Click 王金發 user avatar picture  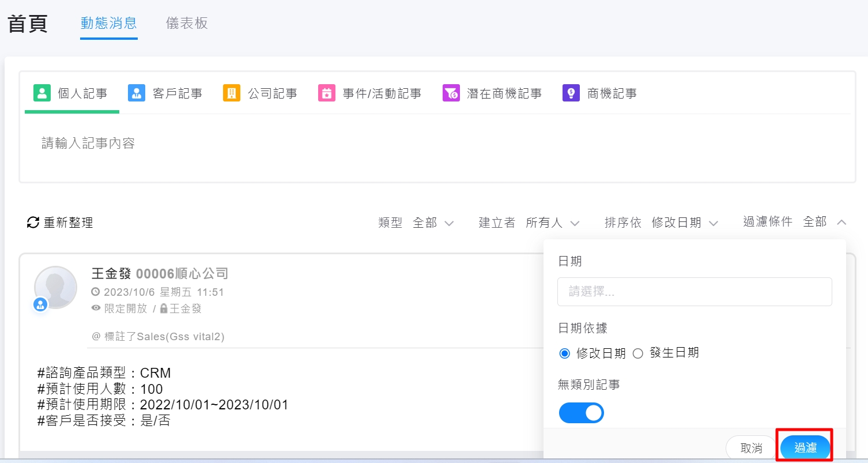tap(55, 287)
